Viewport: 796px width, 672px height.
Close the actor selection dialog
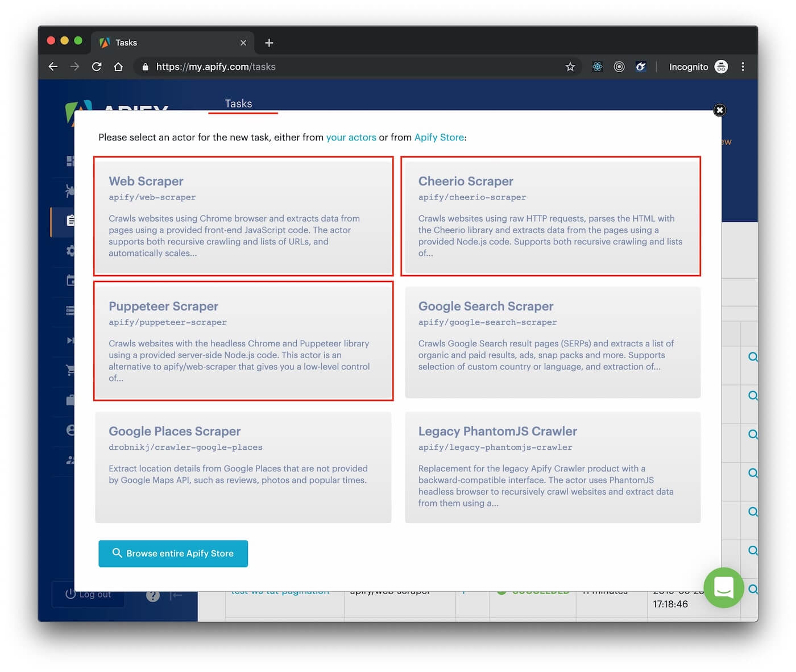719,110
